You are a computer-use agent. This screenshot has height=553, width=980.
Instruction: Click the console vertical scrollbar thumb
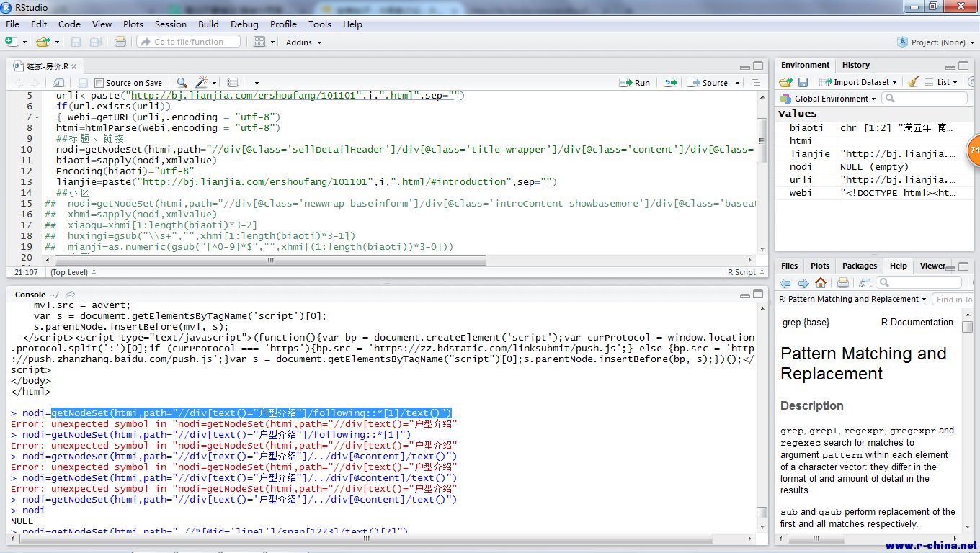click(x=762, y=512)
